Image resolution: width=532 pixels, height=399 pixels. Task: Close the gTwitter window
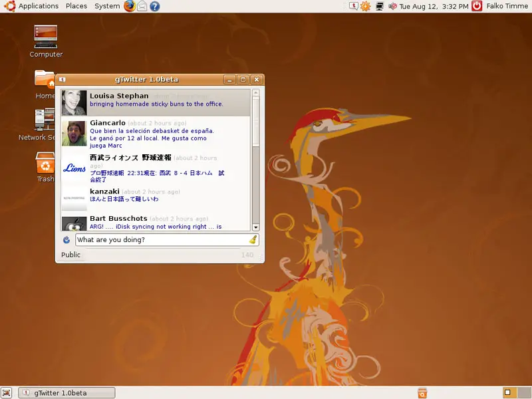pos(257,80)
